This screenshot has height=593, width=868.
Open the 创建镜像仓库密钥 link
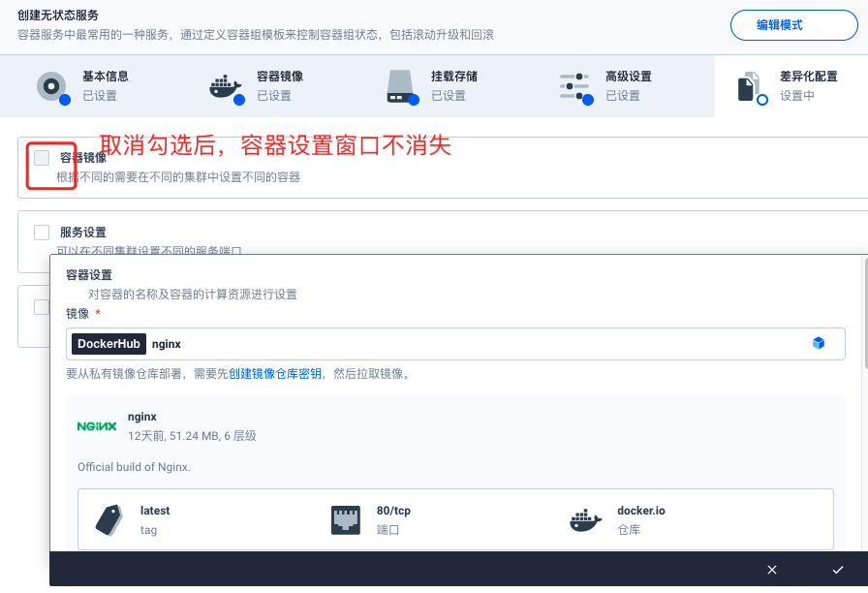click(275, 374)
